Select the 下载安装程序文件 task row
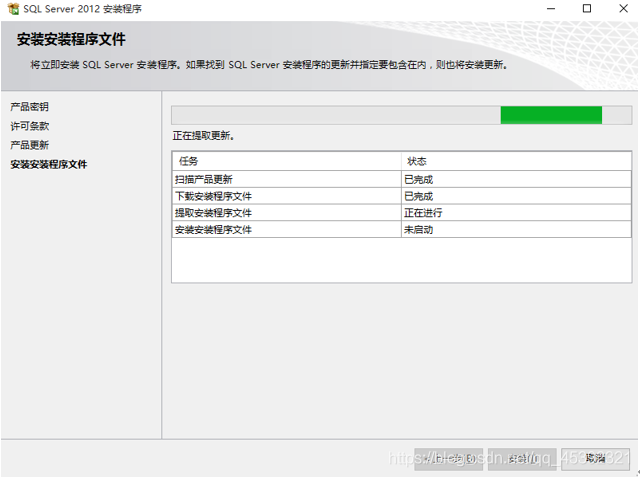The height and width of the screenshot is (477, 640). [x=402, y=196]
